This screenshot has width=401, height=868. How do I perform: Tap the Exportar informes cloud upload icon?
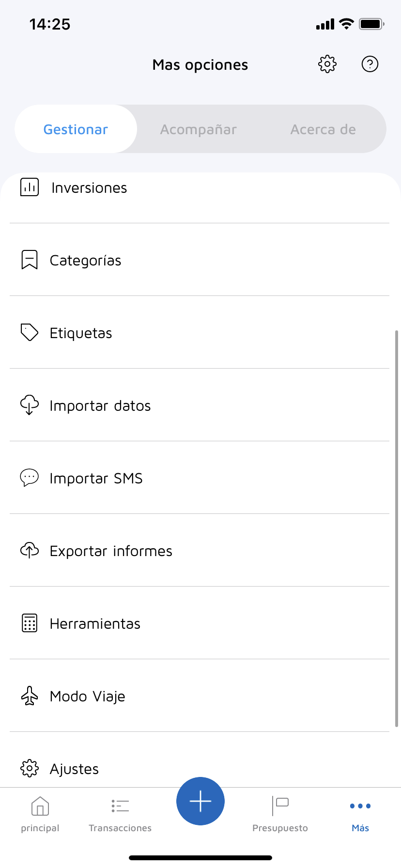coord(30,550)
